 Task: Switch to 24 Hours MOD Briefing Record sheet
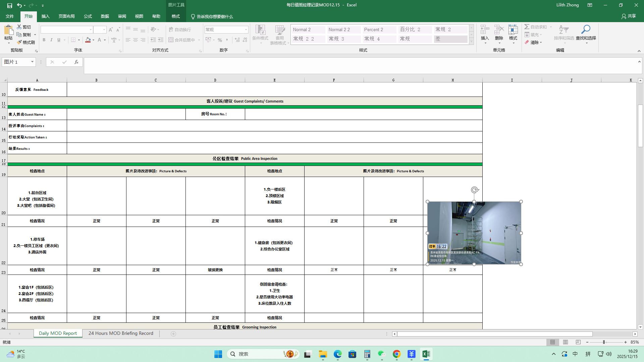click(x=121, y=334)
